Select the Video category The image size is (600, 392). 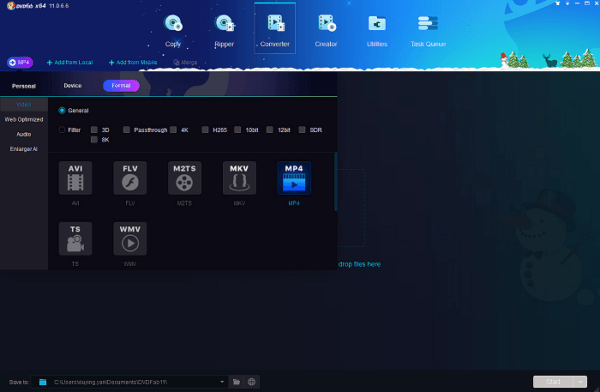24,105
